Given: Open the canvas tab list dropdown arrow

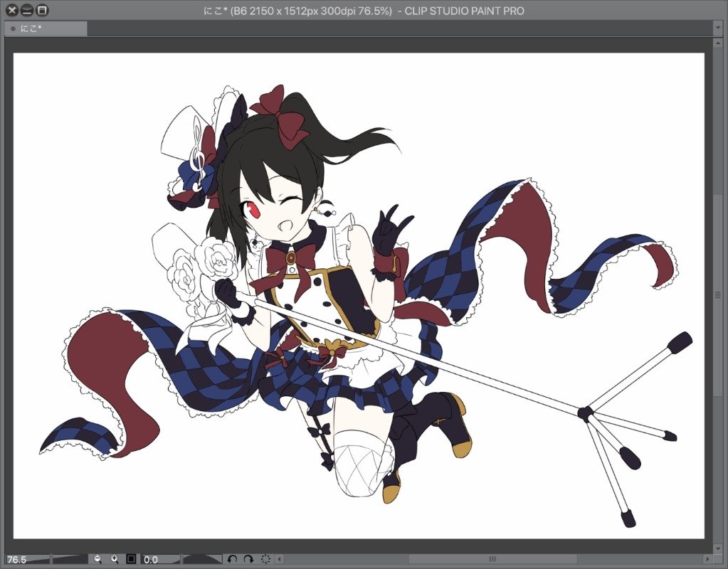Looking at the screenshot, I should coord(718,28).
